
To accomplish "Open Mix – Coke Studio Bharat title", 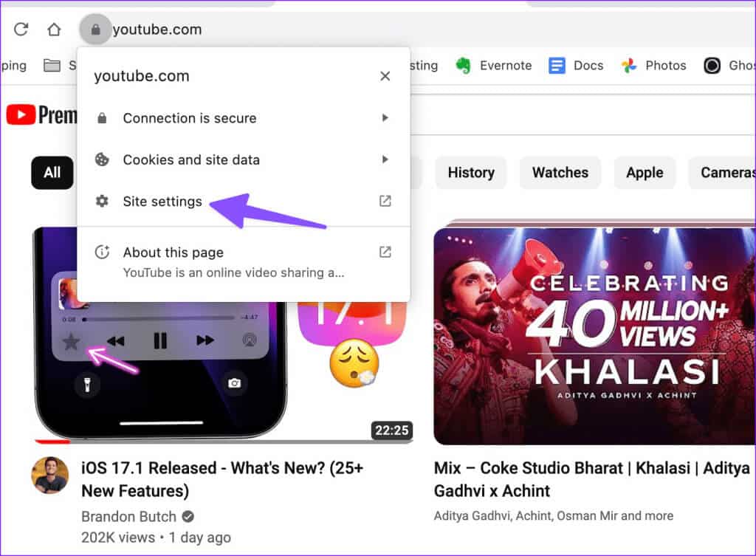I will pos(592,479).
